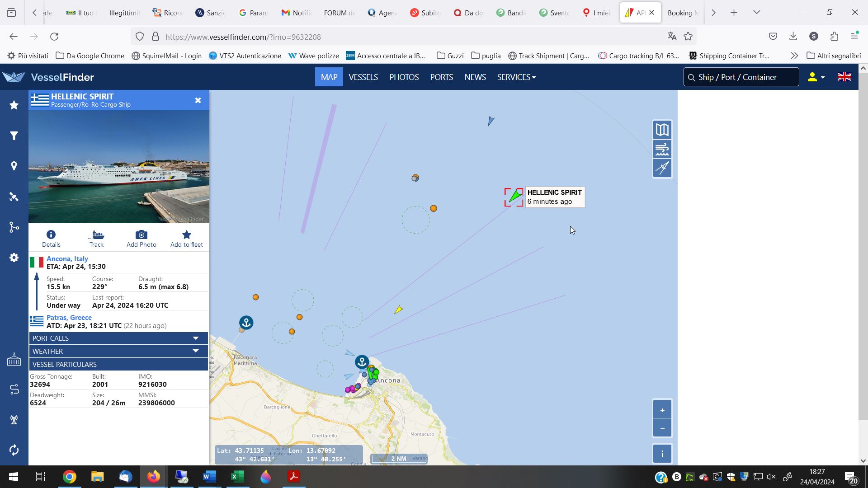Switch to the Booking tab
Image resolution: width=868 pixels, height=488 pixels.
[x=683, y=13]
